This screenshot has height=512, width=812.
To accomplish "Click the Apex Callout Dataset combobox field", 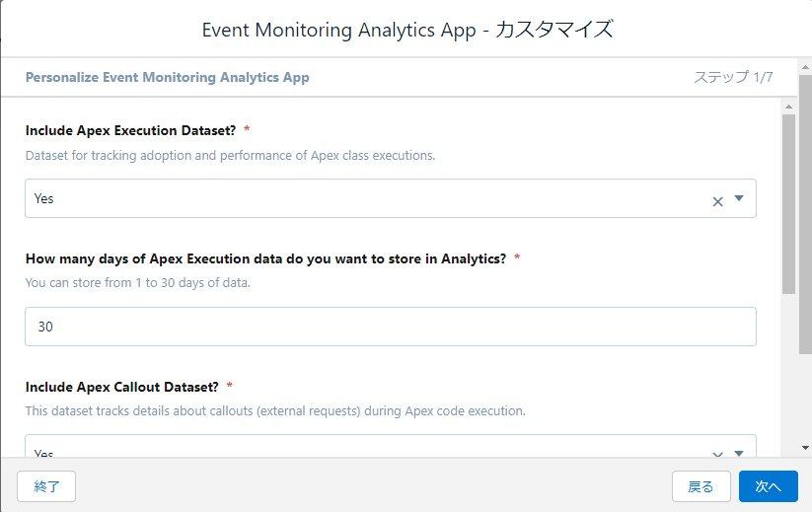I will (x=365, y=449).
